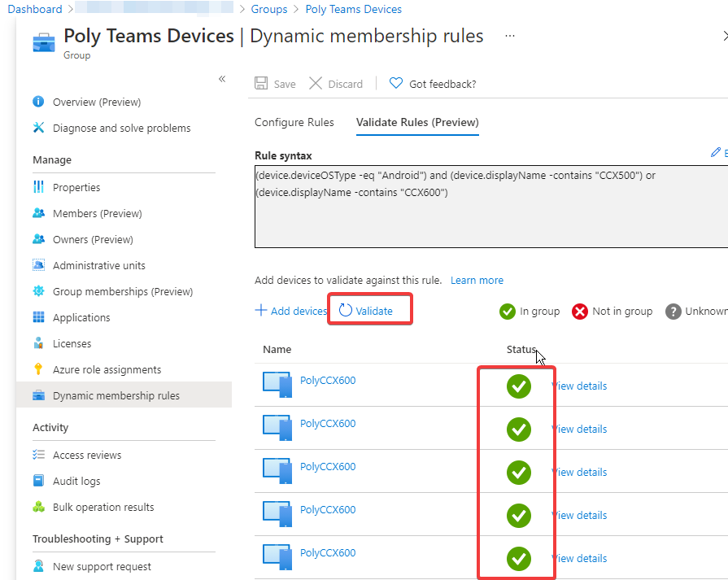The height and width of the screenshot is (580, 728).
Task: Switch to the Configure Rules tab
Action: 294,122
